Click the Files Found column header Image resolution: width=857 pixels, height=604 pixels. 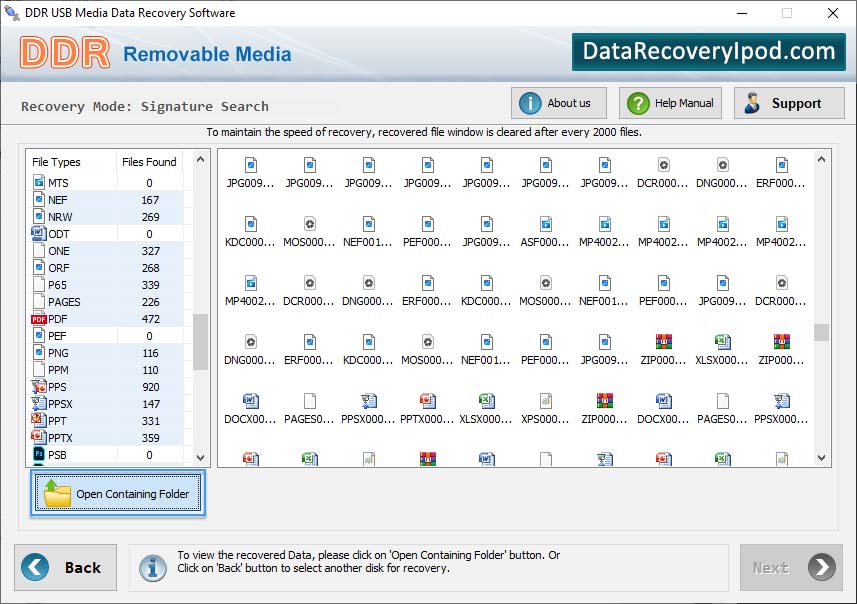coord(149,162)
